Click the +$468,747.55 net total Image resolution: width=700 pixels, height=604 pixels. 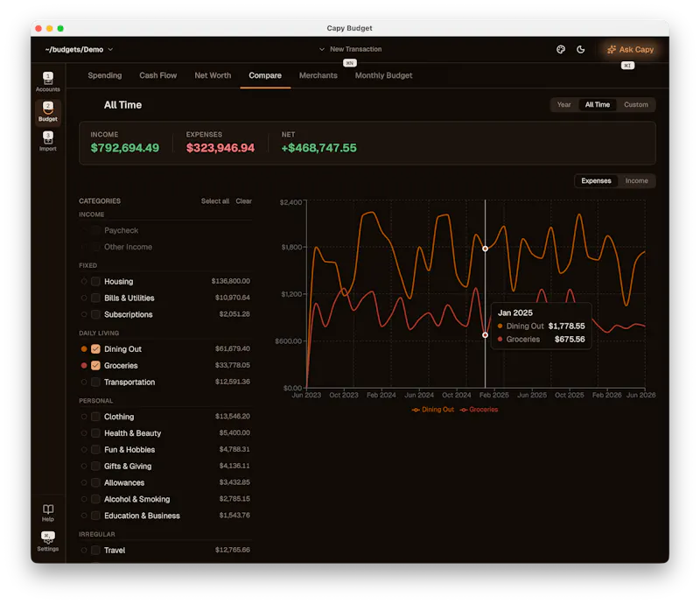click(x=319, y=148)
